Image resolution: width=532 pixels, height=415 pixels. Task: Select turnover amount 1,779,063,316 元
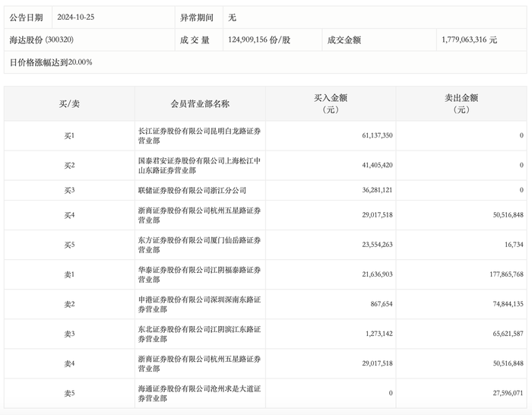pos(469,40)
